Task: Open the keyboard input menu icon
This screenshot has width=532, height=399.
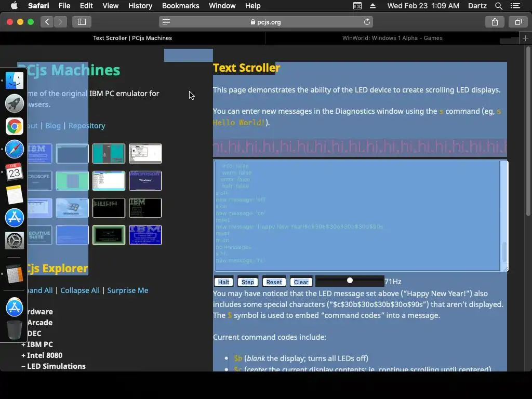Action: [x=357, y=6]
